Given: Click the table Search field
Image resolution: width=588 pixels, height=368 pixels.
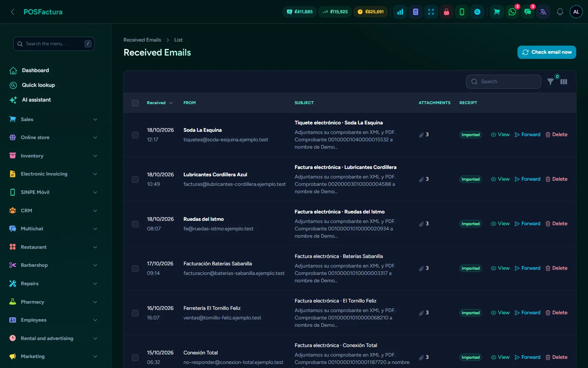Looking at the screenshot, I should click(503, 82).
